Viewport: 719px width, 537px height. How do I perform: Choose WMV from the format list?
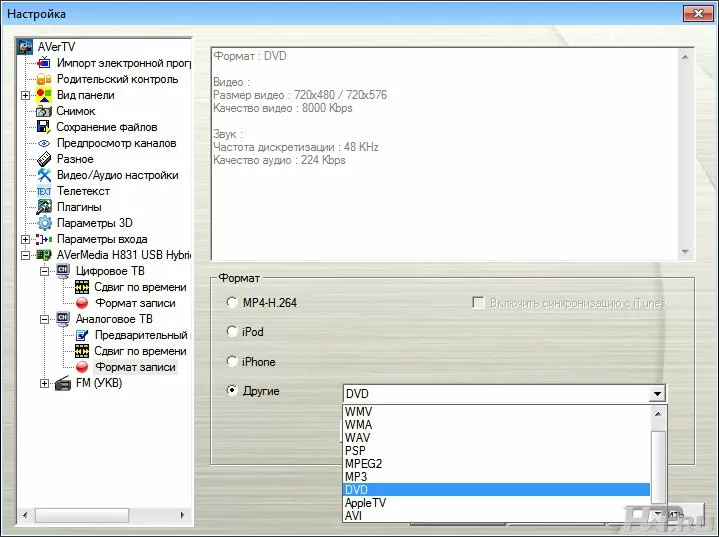(x=359, y=411)
